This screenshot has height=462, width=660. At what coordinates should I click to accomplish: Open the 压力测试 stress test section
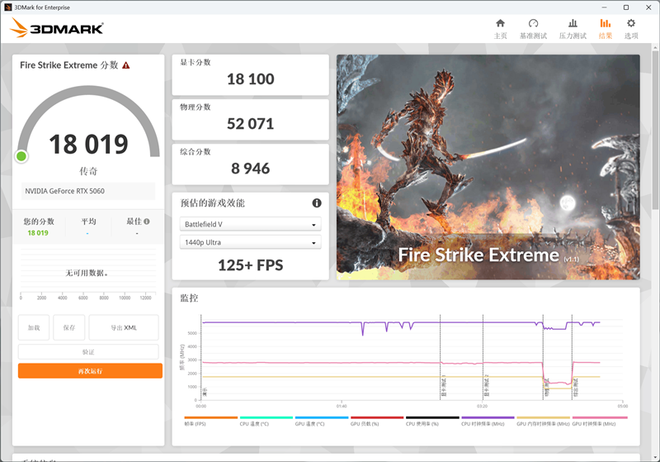point(572,29)
